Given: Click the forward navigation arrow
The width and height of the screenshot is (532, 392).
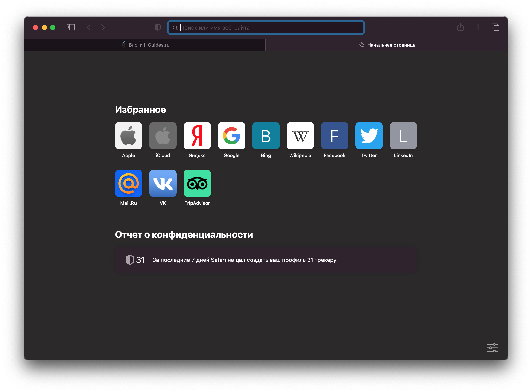Looking at the screenshot, I should 103,27.
